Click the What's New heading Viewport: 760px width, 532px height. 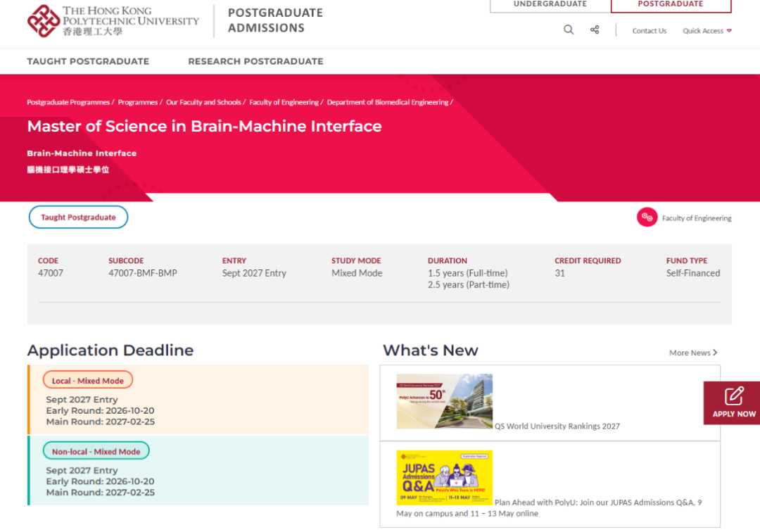(x=431, y=350)
